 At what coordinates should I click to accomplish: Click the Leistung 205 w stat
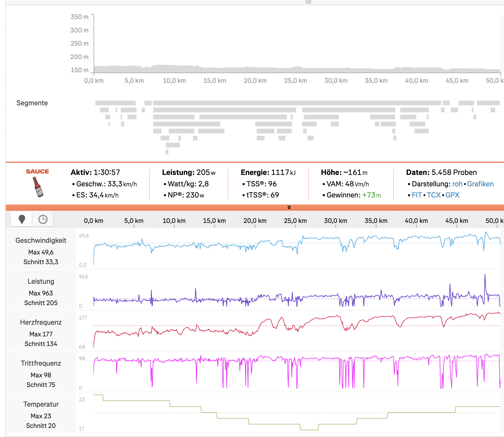point(189,172)
